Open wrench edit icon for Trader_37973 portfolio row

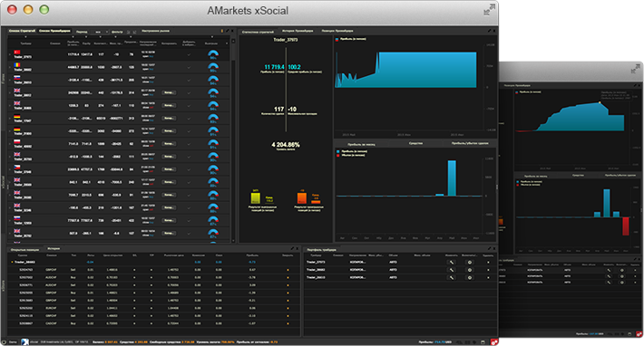click(x=452, y=263)
